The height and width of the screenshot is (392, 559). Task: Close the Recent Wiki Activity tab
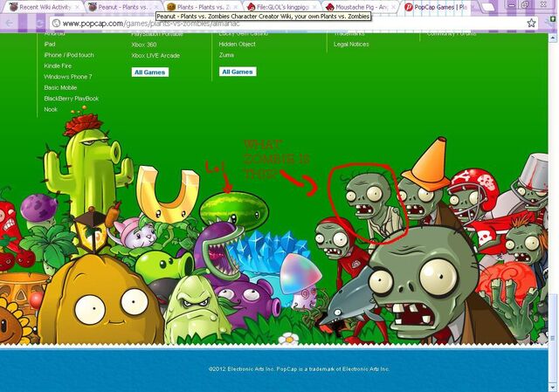[77, 7]
